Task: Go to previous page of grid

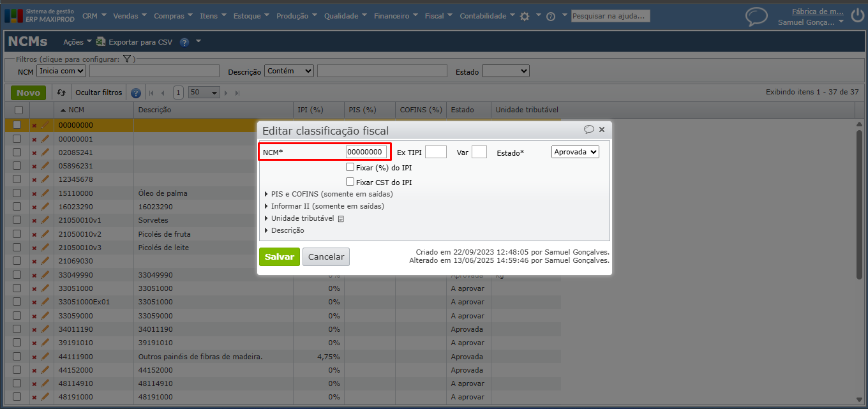Action: tap(163, 93)
